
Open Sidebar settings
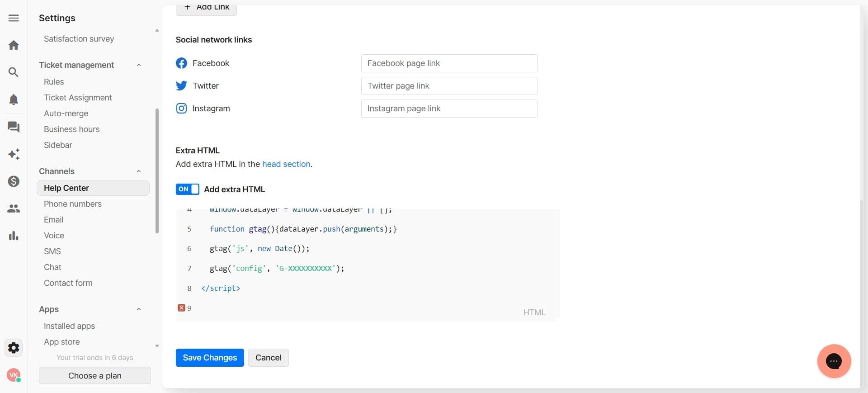pyautogui.click(x=58, y=145)
